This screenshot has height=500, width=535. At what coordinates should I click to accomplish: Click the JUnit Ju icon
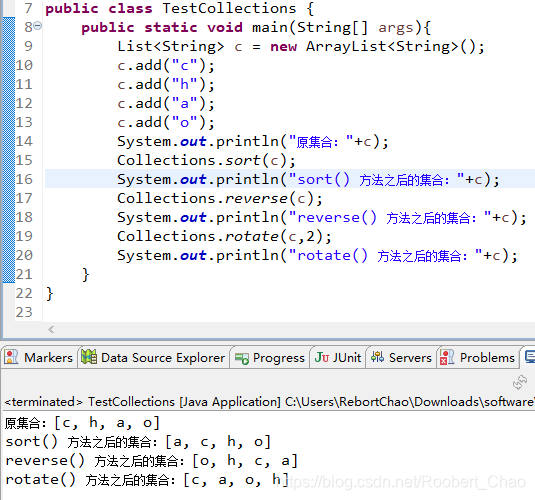[322, 357]
